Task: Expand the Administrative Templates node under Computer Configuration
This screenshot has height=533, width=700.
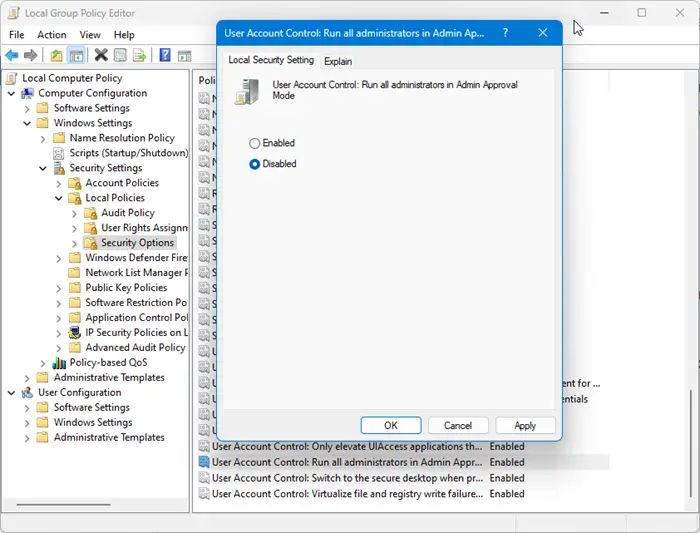Action: 27,378
